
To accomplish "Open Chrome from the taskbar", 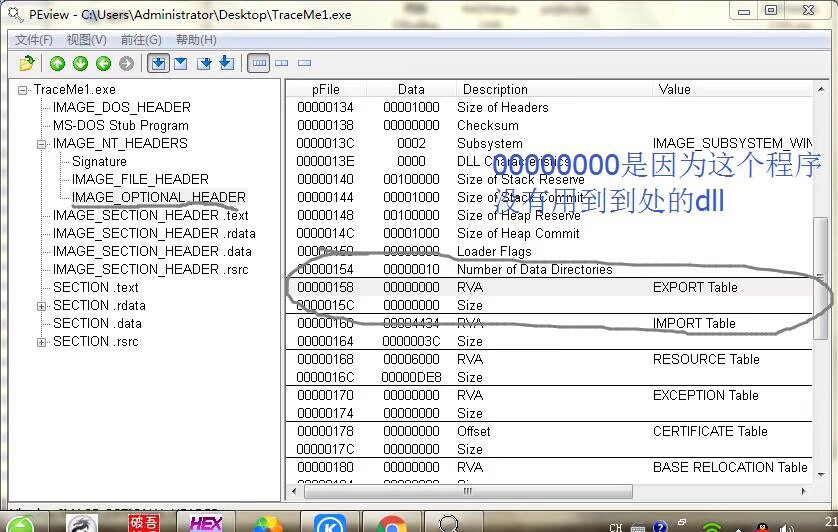I will (x=392, y=523).
